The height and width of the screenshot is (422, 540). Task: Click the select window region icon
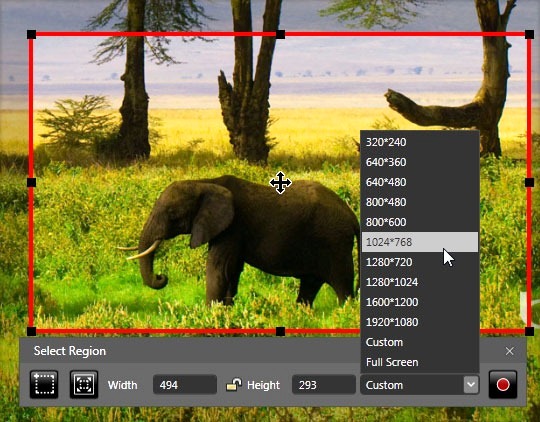point(84,384)
